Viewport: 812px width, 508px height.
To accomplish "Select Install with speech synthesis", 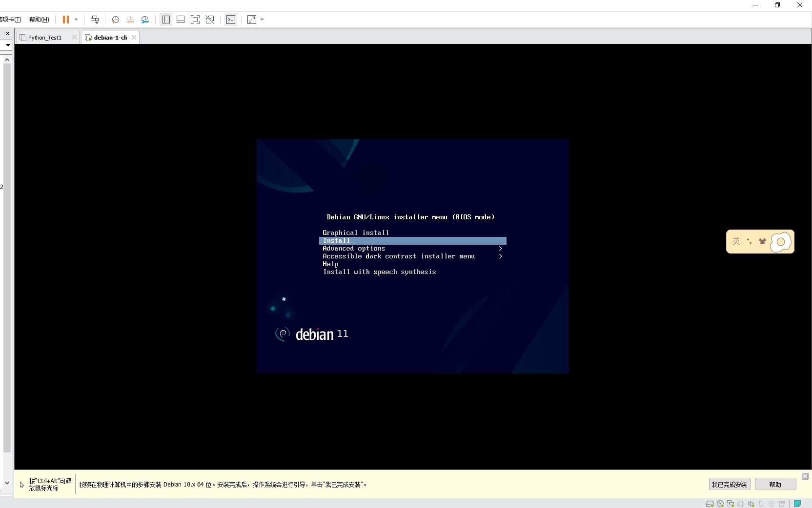I will (380, 272).
